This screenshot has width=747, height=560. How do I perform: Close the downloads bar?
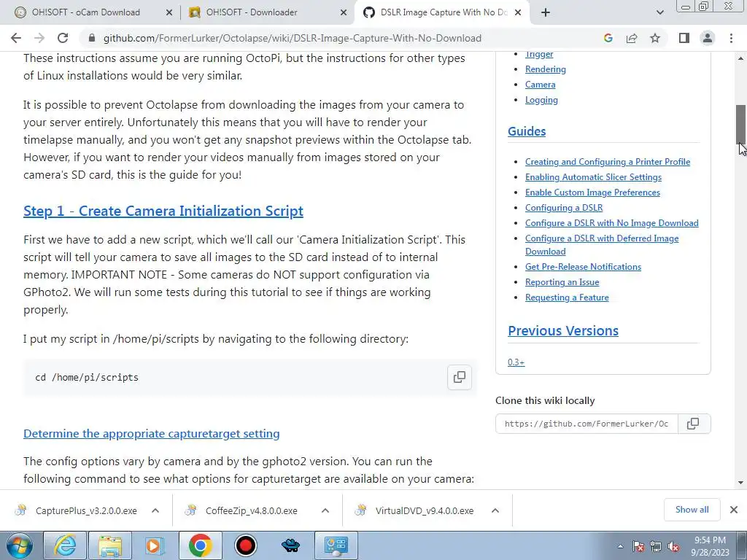(x=734, y=510)
